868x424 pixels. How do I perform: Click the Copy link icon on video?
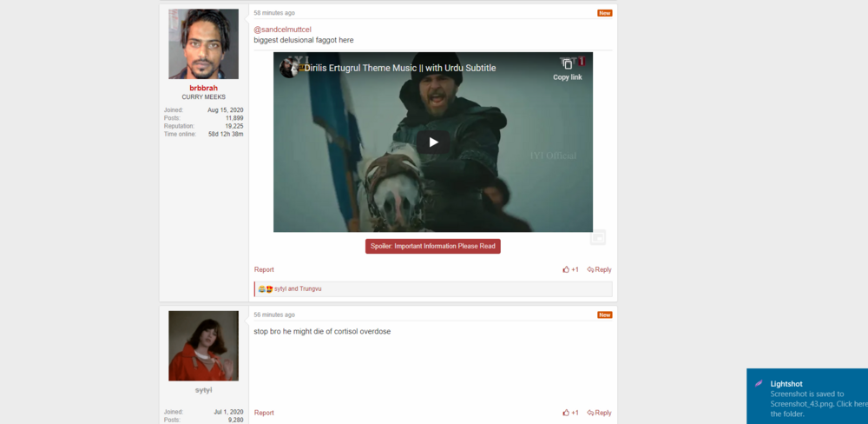(568, 63)
